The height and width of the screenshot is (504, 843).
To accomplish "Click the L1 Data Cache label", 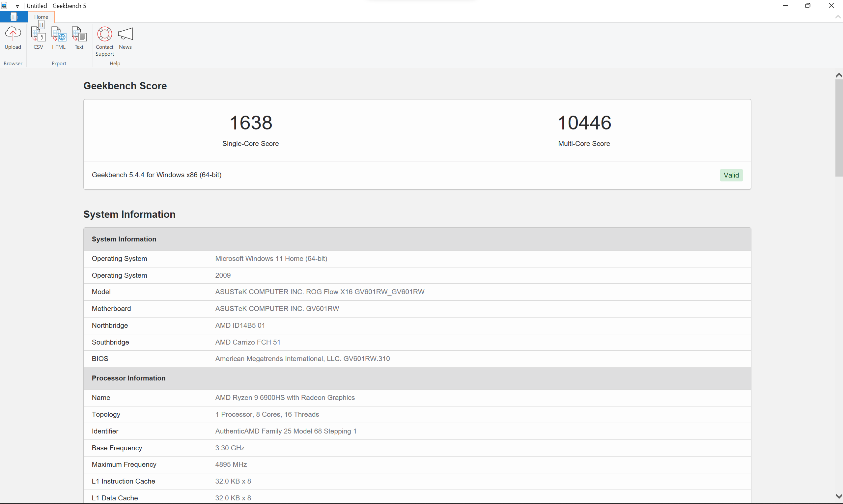I will (x=115, y=498).
